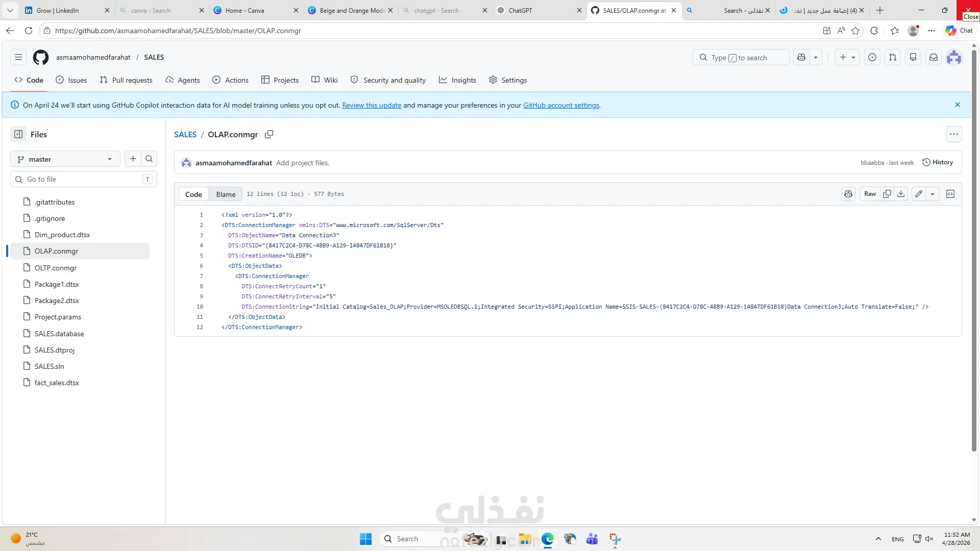Screen dimensions: 980x551
Task: Open the browser tab list dropdown
Action: click(10, 10)
